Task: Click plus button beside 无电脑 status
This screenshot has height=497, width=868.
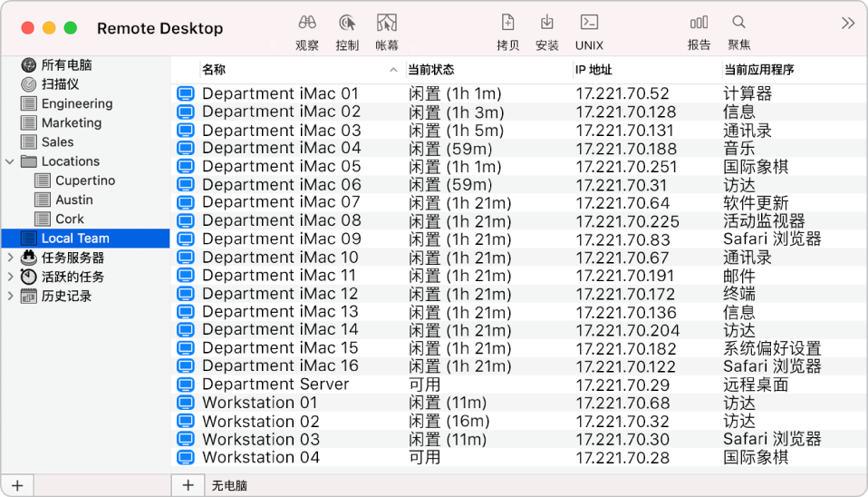Action: point(188,485)
